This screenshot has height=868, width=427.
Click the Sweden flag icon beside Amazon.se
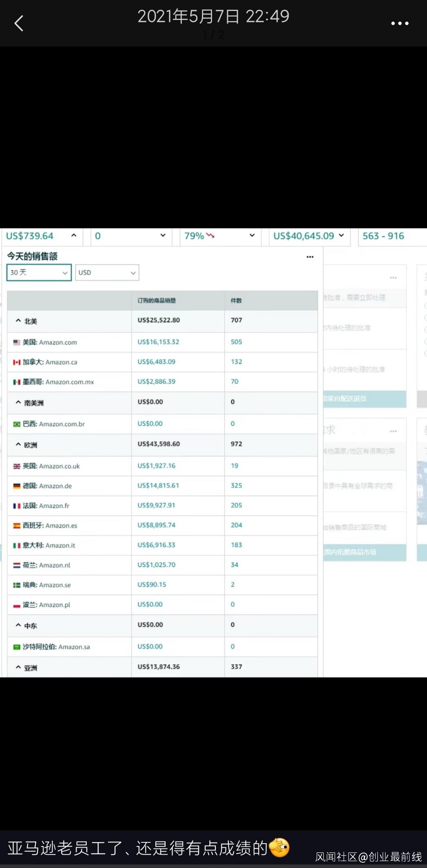pyautogui.click(x=17, y=585)
